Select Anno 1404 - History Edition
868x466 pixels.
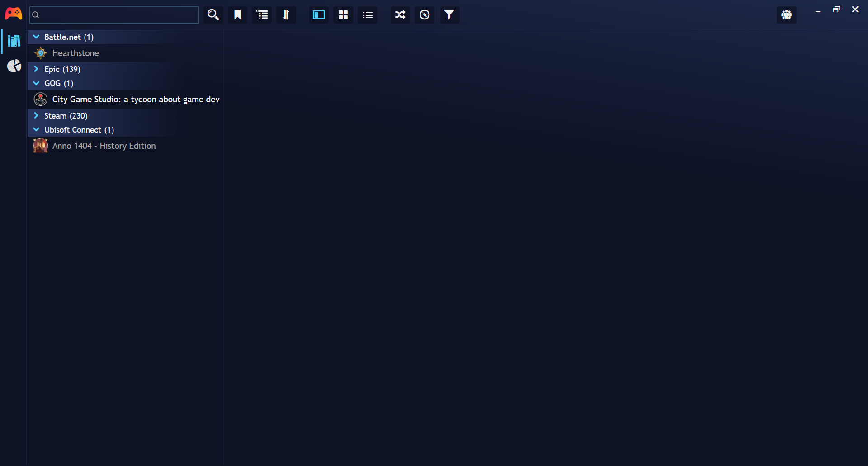click(x=125, y=146)
